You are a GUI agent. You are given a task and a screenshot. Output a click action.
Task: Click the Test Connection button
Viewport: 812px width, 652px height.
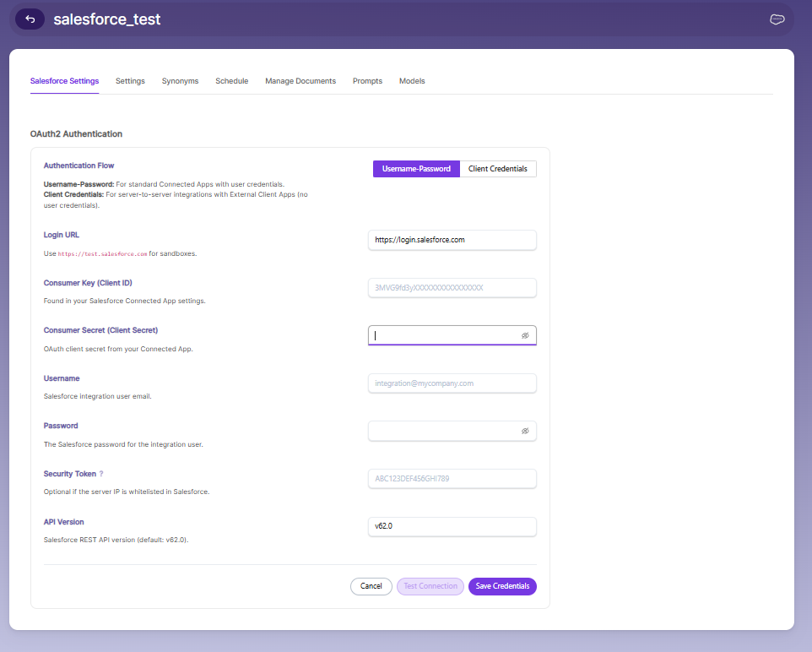pos(430,586)
